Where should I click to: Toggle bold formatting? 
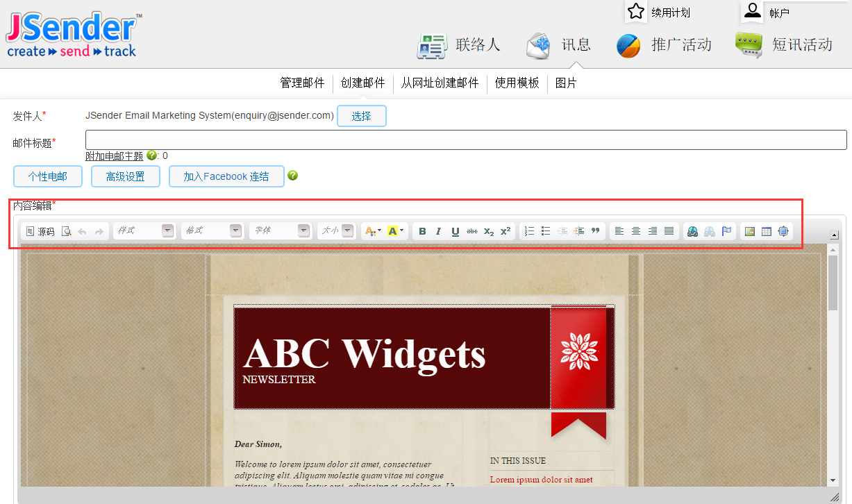point(422,231)
